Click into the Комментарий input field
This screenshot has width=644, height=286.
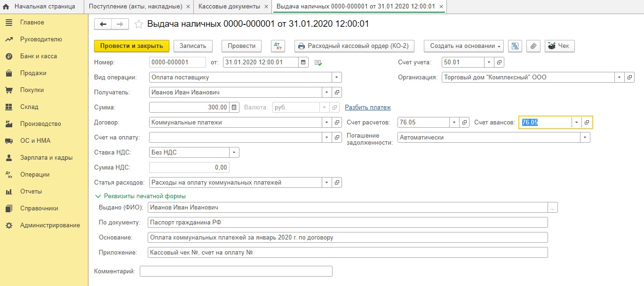coord(236,271)
